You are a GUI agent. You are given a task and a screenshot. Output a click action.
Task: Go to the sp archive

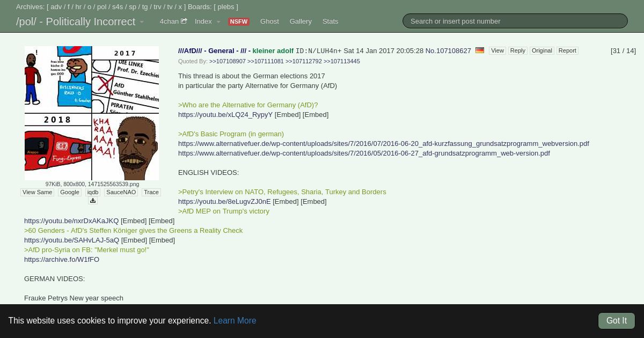[x=133, y=7]
